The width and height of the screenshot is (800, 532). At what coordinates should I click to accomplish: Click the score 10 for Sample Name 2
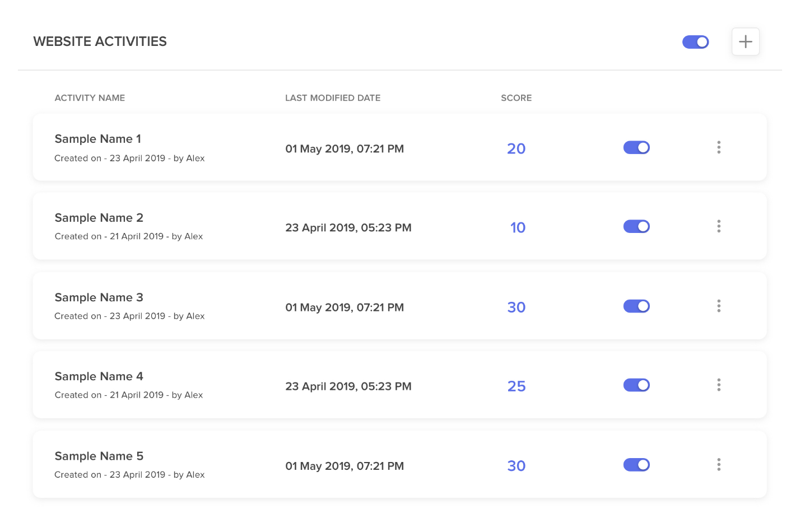518,228
